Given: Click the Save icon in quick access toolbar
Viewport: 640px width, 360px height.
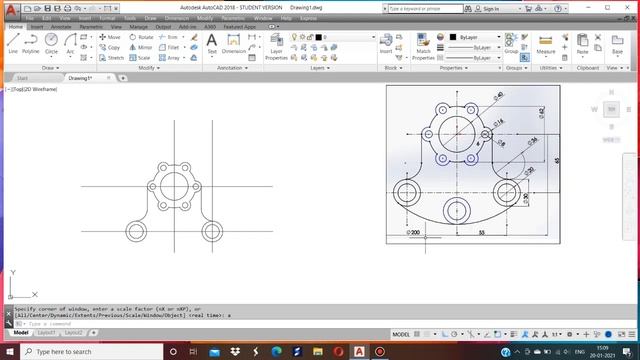Looking at the screenshot, I should click(47, 8).
